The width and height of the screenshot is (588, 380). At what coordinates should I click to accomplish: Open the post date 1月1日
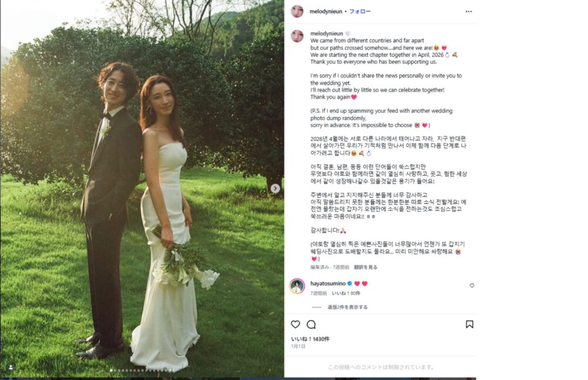(298, 347)
